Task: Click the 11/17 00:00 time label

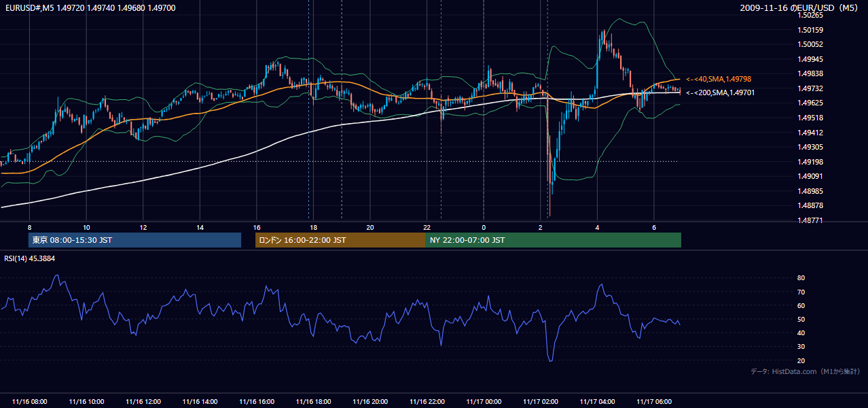Action: 484,402
